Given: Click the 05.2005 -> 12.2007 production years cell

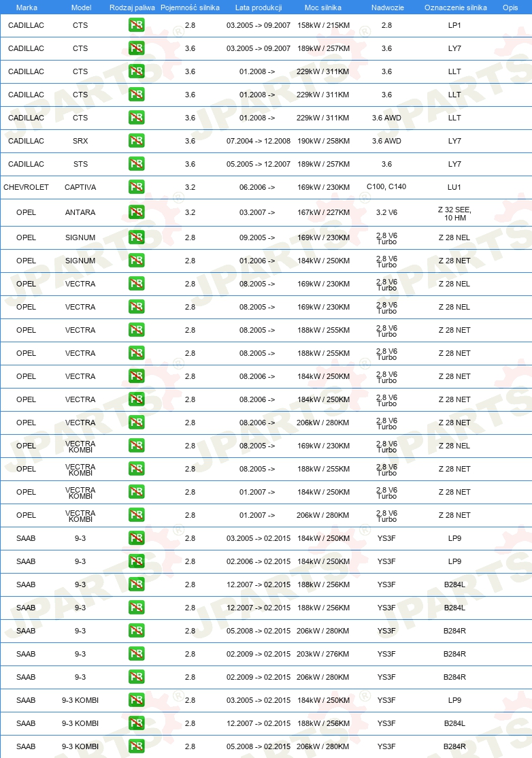Looking at the screenshot, I should [259, 164].
